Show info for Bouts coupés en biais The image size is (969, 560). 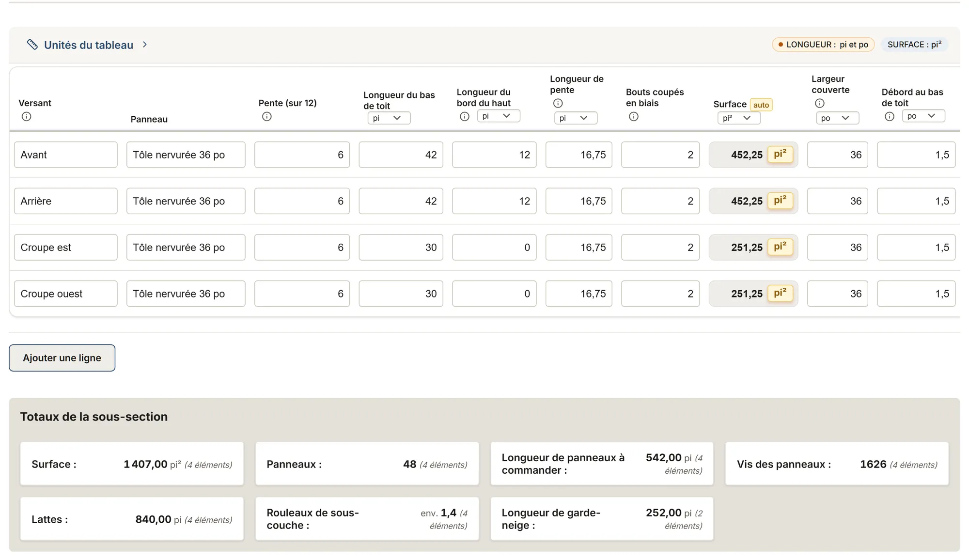point(634,116)
